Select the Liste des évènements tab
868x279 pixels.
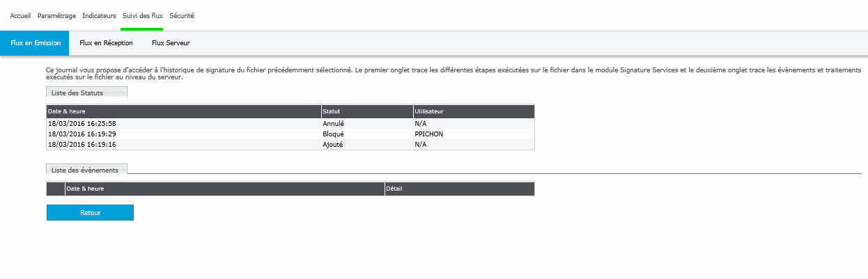[x=86, y=170]
